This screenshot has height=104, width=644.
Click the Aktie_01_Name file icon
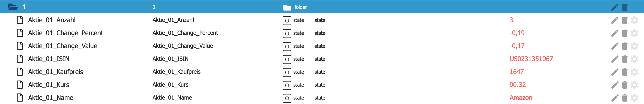click(x=20, y=98)
